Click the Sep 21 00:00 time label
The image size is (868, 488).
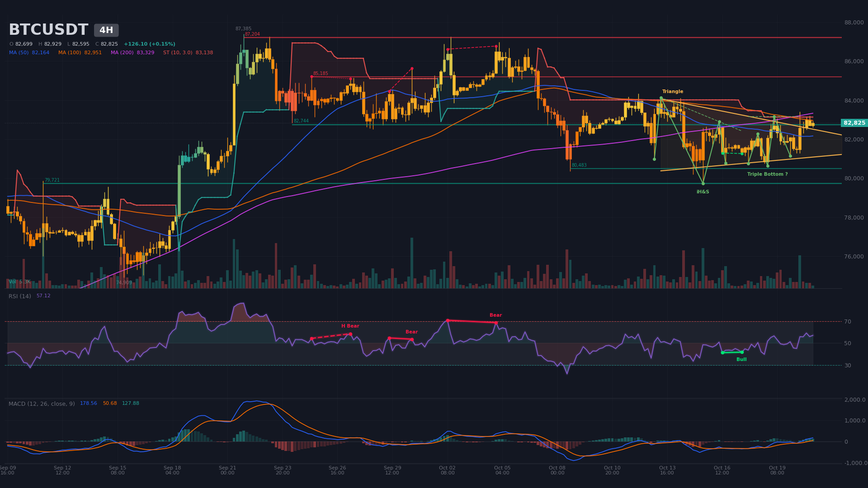click(x=227, y=470)
